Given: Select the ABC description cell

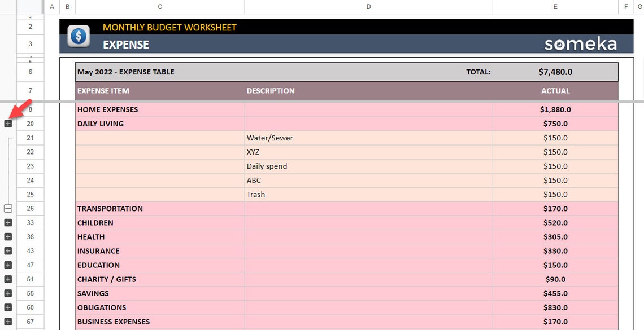Looking at the screenshot, I should tap(368, 180).
